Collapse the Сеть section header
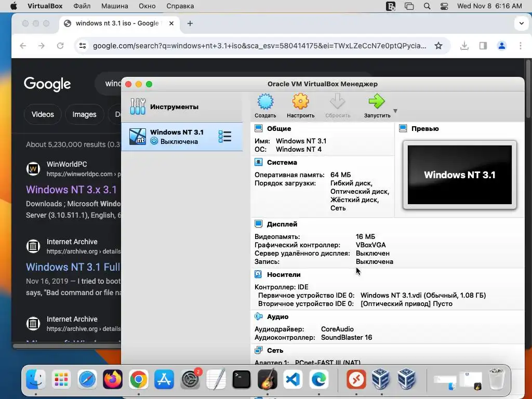The height and width of the screenshot is (399, 532). 275,350
